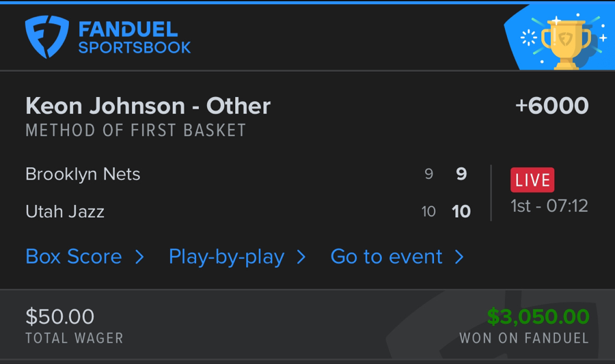This screenshot has width=615, height=364.
Task: Click the red LIVE badge
Action: (532, 180)
